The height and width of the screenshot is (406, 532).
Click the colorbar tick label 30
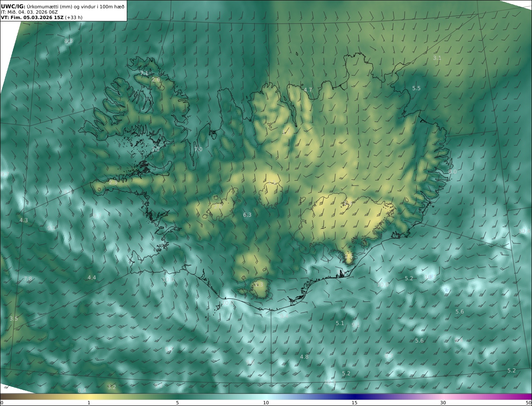pos(443,403)
